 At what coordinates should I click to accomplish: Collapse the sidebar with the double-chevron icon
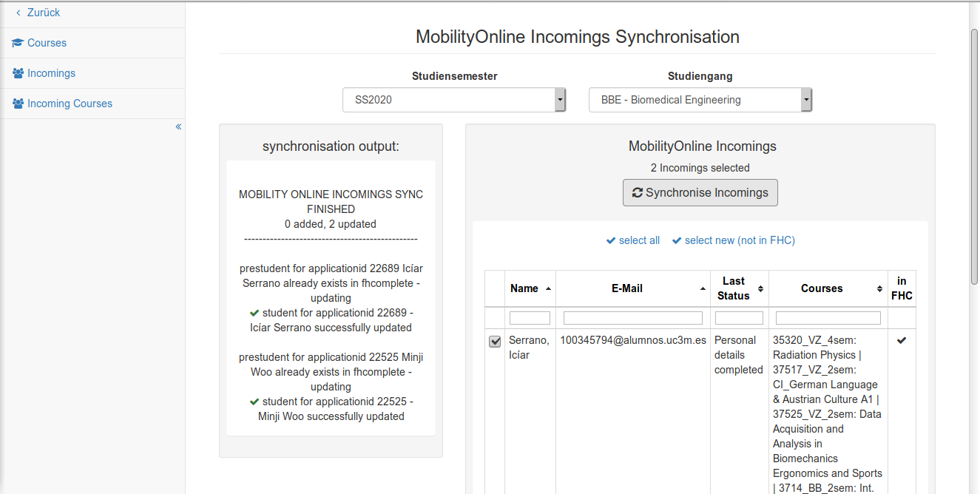(178, 126)
